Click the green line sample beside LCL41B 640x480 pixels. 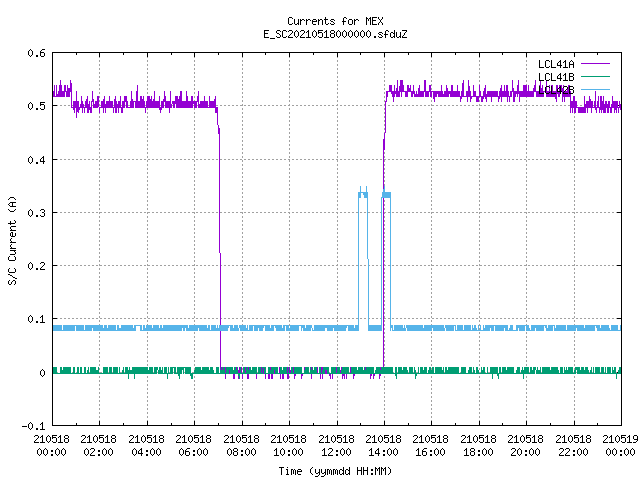point(595,76)
